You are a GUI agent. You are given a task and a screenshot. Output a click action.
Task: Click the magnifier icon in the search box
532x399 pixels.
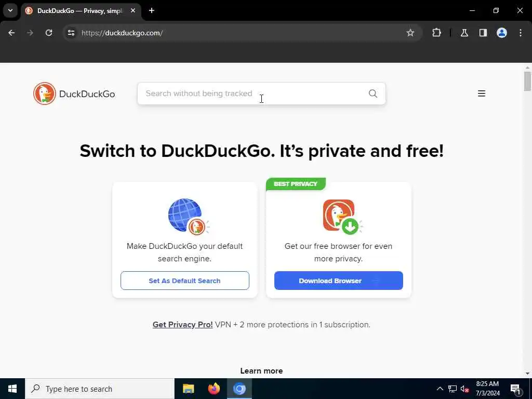373,94
